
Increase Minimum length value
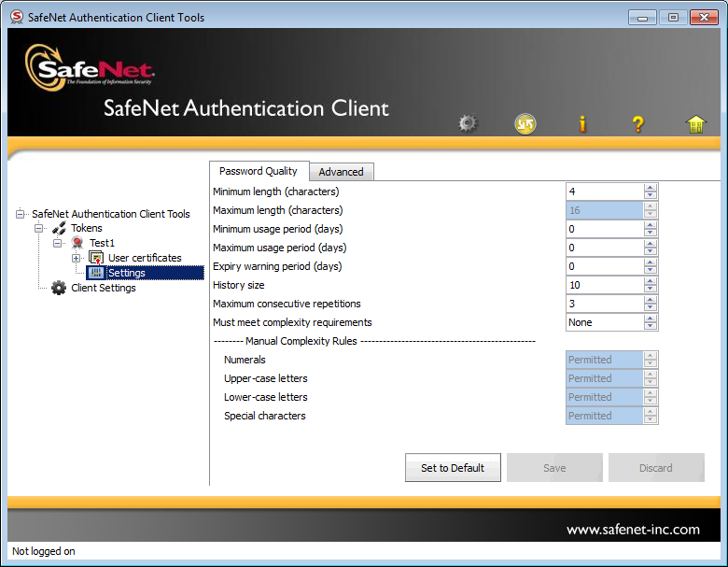(650, 188)
